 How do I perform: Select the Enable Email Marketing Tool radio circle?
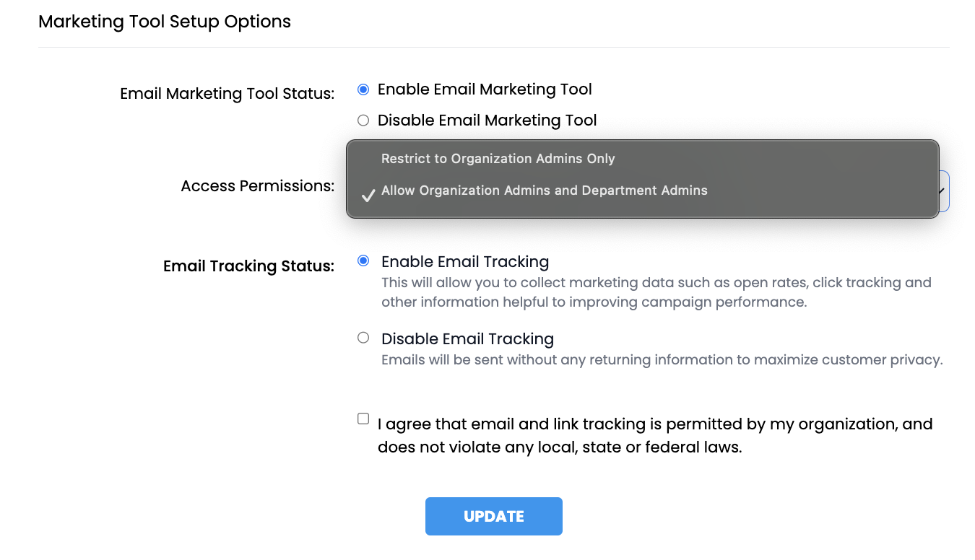[363, 89]
